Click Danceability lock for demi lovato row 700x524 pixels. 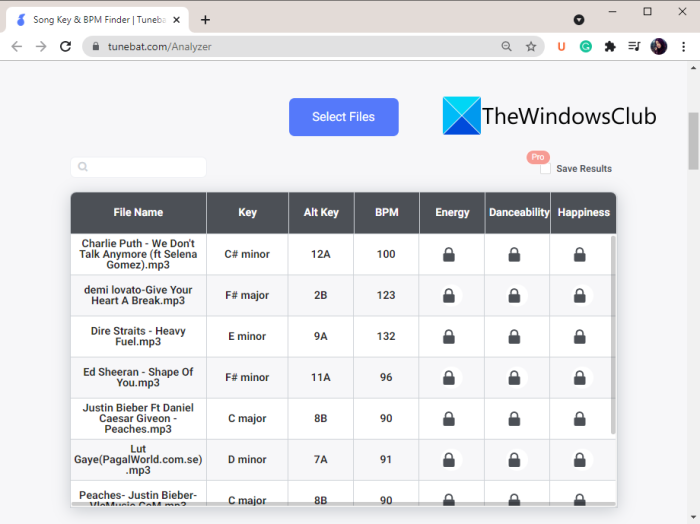pyautogui.click(x=514, y=295)
